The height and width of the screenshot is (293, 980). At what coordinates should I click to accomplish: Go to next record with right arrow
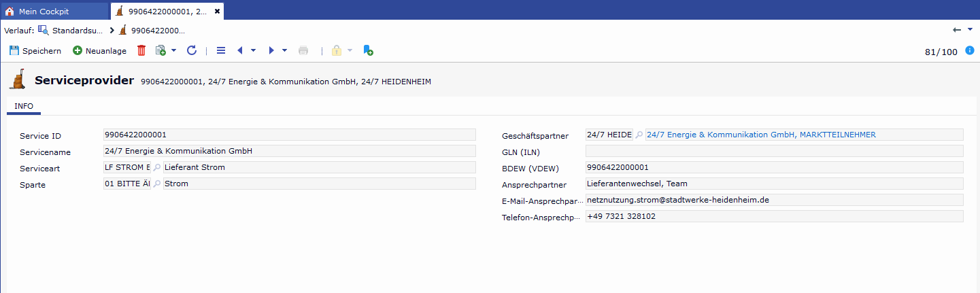[271, 50]
